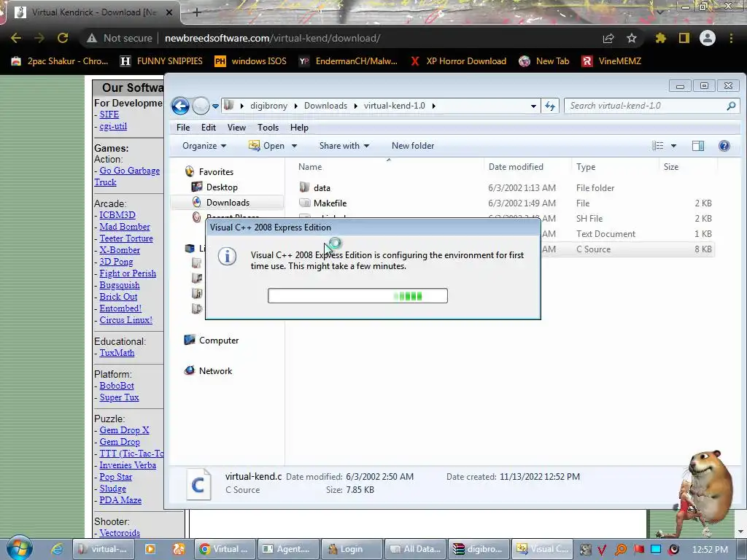The width and height of the screenshot is (747, 560).
Task: Toggle the preview pane icon
Action: [698, 146]
